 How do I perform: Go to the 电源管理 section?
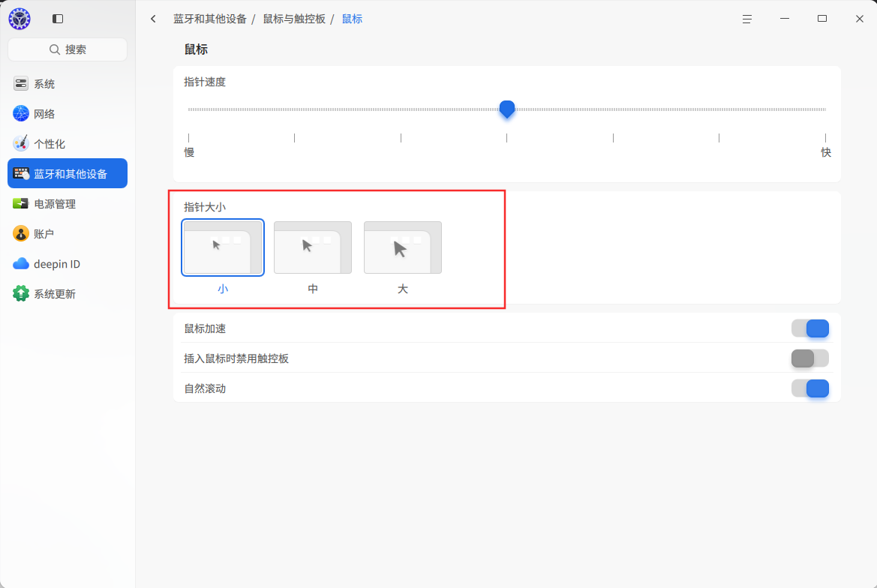[68, 203]
